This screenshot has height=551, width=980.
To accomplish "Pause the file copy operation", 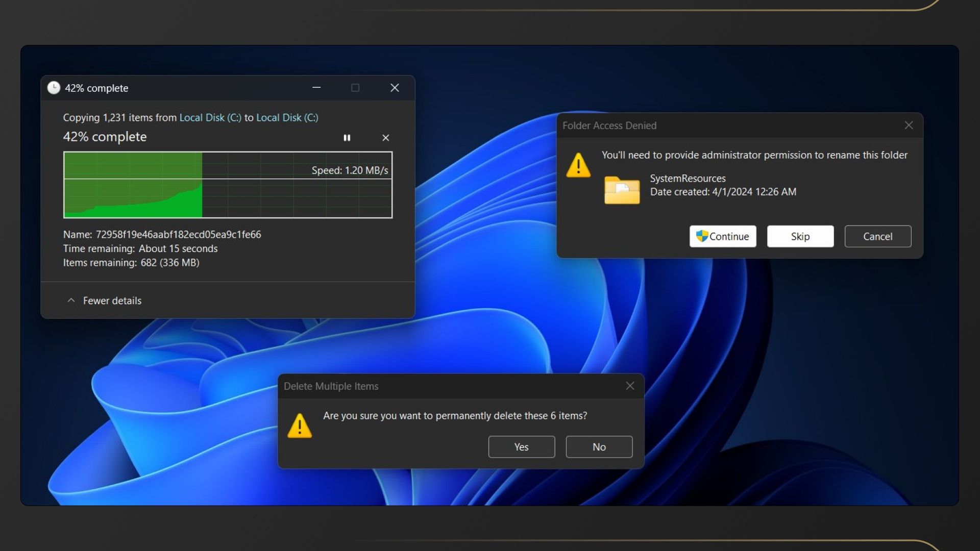I will (347, 138).
